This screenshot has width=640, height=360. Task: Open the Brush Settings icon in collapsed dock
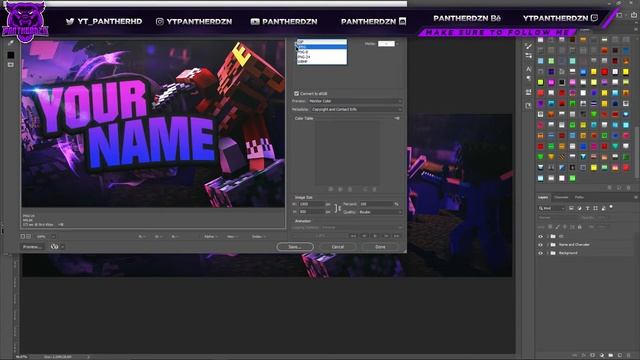(529, 56)
